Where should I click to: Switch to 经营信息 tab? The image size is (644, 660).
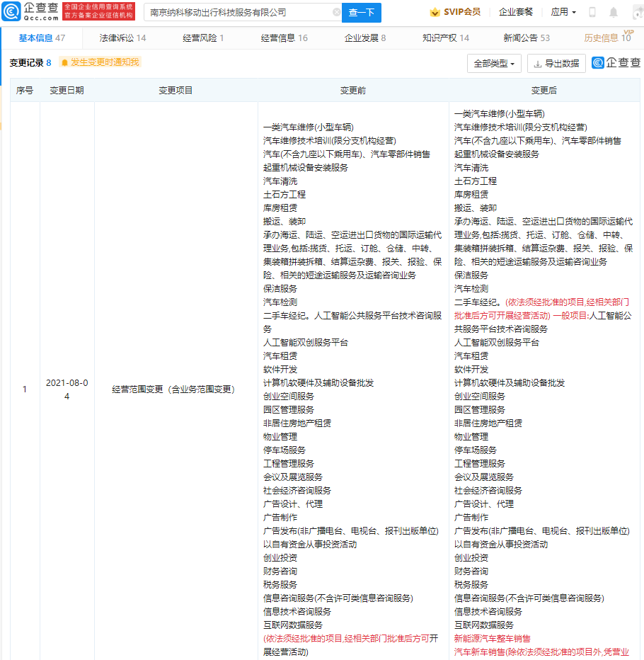(284, 38)
